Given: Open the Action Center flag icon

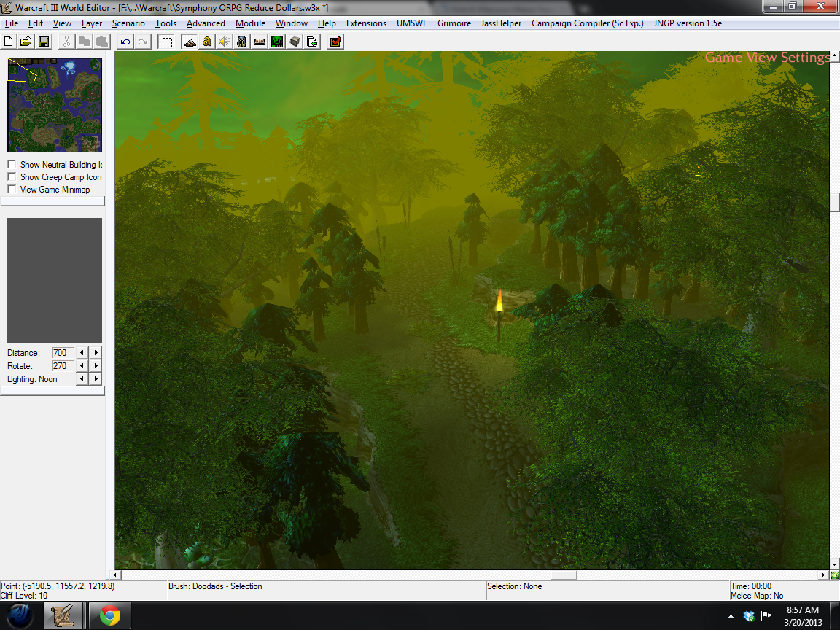Looking at the screenshot, I should click(766, 616).
